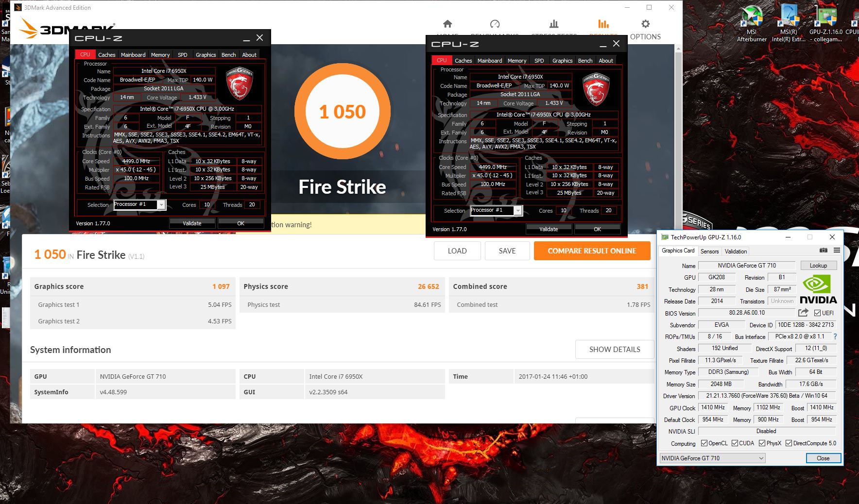Open the GeForce GT 710 GPU selector dropdown
859x504 pixels.
712,458
